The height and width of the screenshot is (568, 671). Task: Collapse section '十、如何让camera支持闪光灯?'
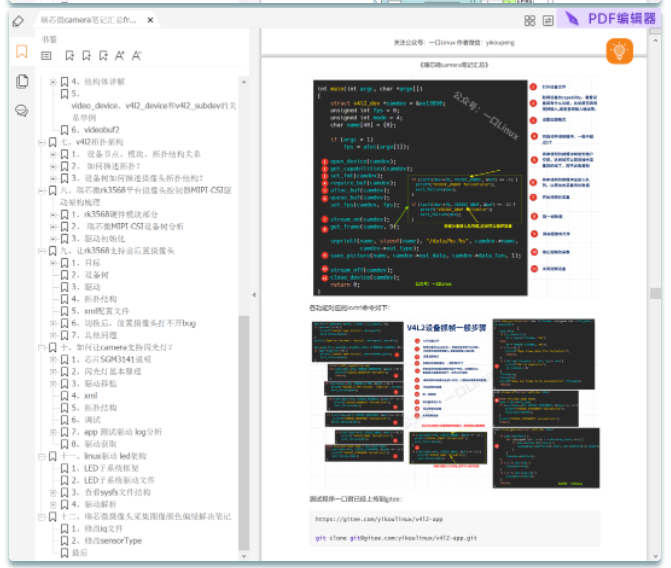pyautogui.click(x=41, y=347)
